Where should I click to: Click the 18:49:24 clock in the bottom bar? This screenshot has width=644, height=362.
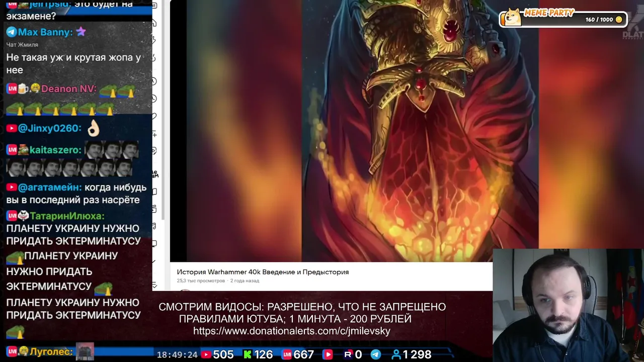(177, 354)
